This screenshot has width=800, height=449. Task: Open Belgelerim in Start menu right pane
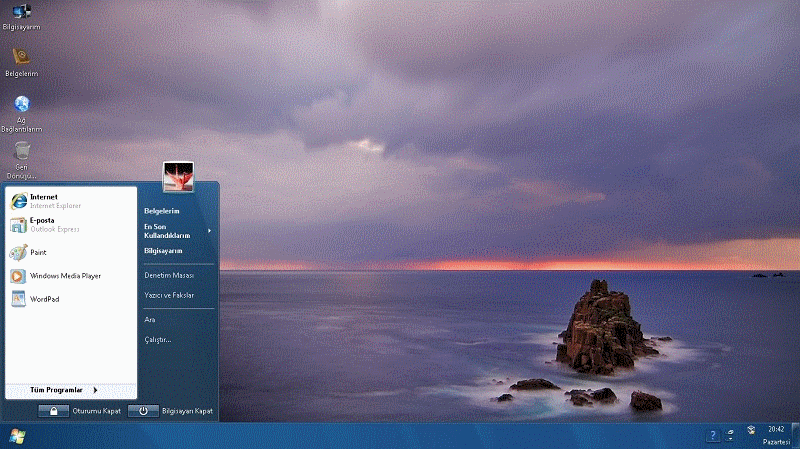pyautogui.click(x=162, y=211)
